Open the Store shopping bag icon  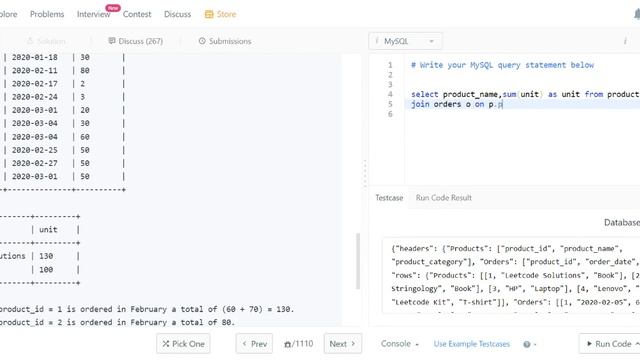click(209, 14)
